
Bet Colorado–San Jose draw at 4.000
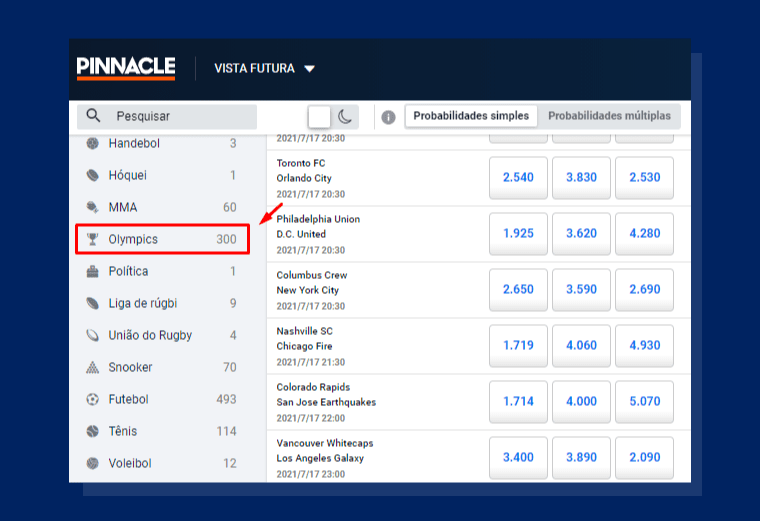tap(581, 401)
